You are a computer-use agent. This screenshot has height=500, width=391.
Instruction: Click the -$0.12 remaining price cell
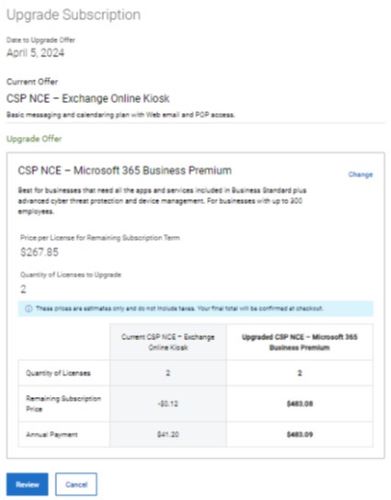[x=168, y=404]
